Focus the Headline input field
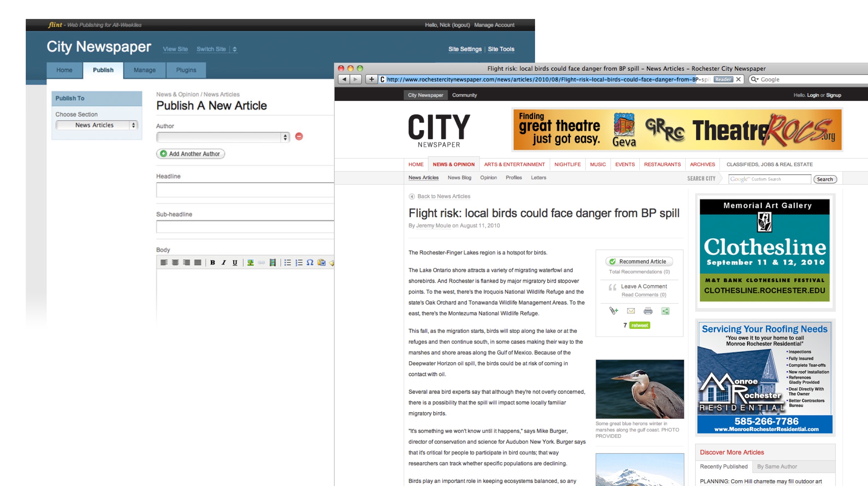This screenshot has width=868, height=486. (x=245, y=190)
